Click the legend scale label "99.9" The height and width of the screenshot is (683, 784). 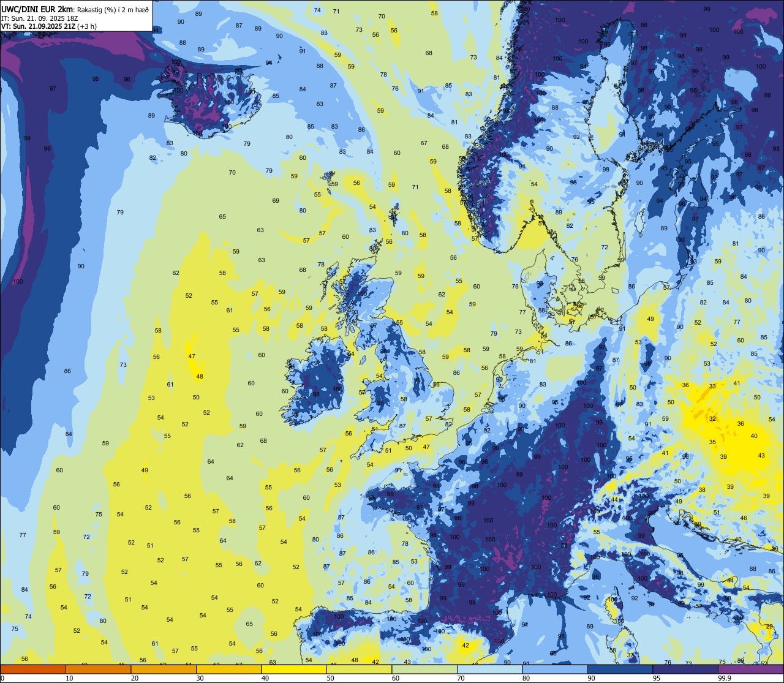click(x=725, y=678)
